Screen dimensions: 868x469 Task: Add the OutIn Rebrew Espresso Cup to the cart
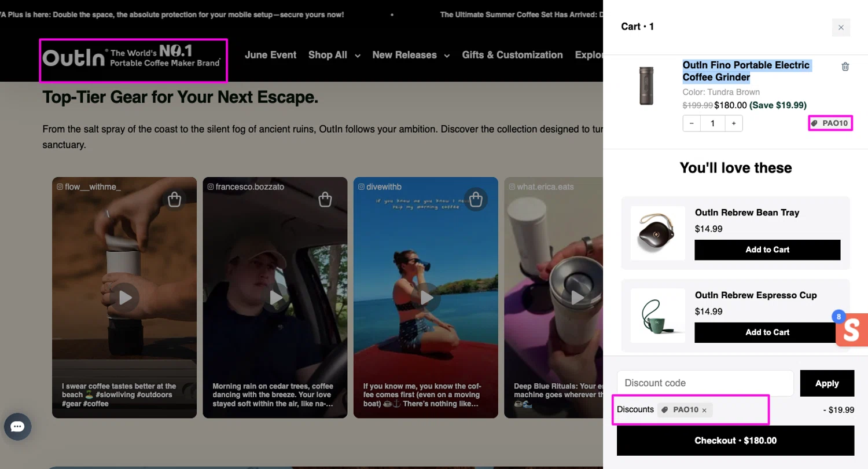click(767, 332)
